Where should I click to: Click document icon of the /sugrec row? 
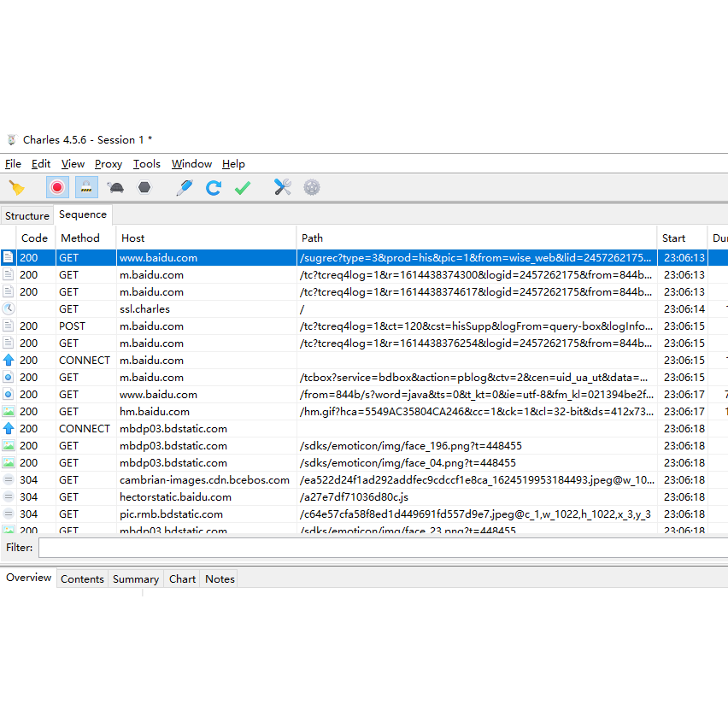pos(9,258)
